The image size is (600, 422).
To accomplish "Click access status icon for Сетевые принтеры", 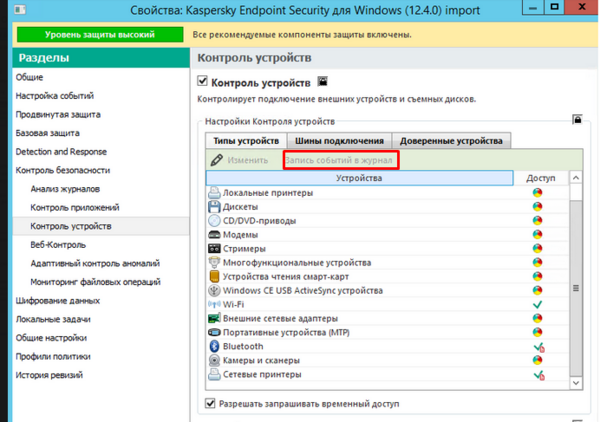I will tap(539, 375).
